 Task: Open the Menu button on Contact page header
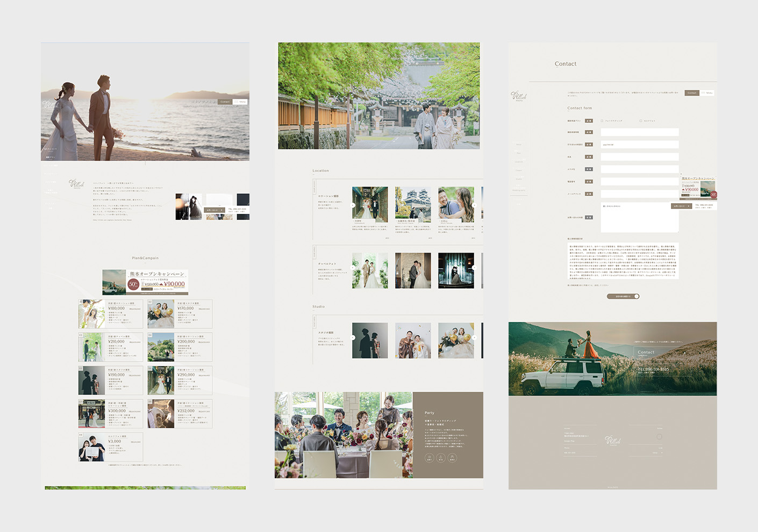click(x=707, y=93)
